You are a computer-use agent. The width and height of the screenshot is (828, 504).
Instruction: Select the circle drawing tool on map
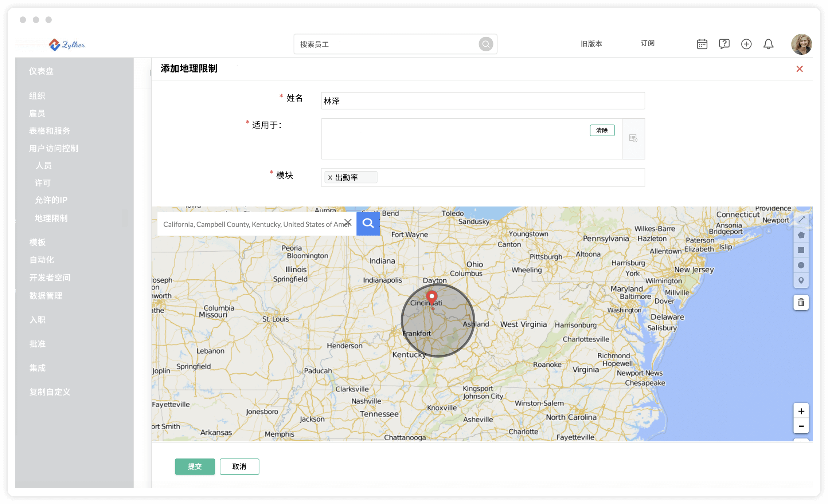coord(801,265)
